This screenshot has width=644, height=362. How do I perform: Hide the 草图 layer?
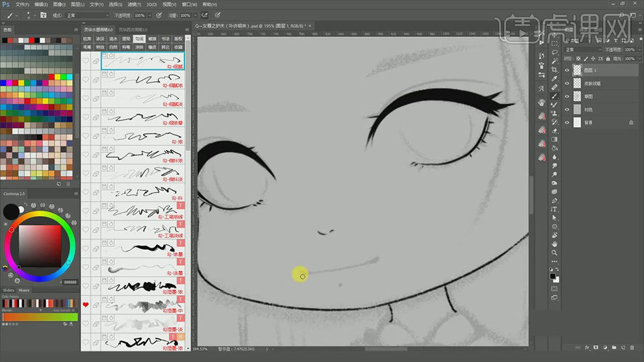567,96
